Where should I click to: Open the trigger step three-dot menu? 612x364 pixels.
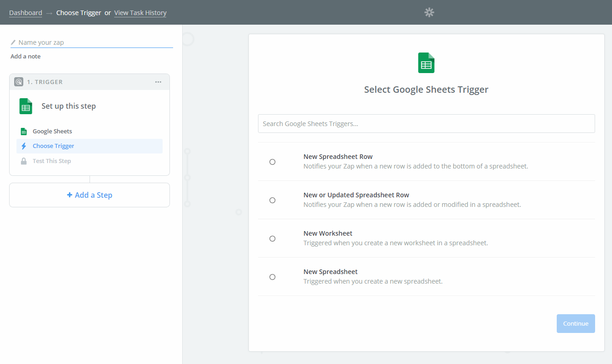(x=158, y=82)
